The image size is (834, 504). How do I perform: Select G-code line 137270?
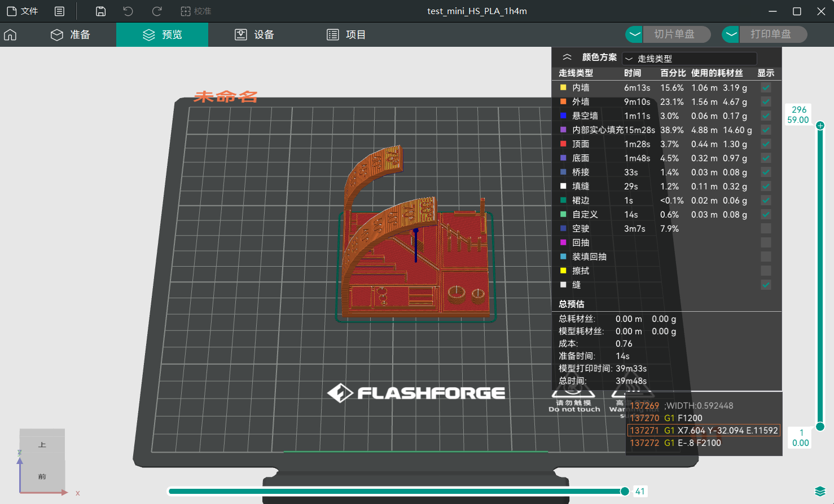[x=704, y=418]
